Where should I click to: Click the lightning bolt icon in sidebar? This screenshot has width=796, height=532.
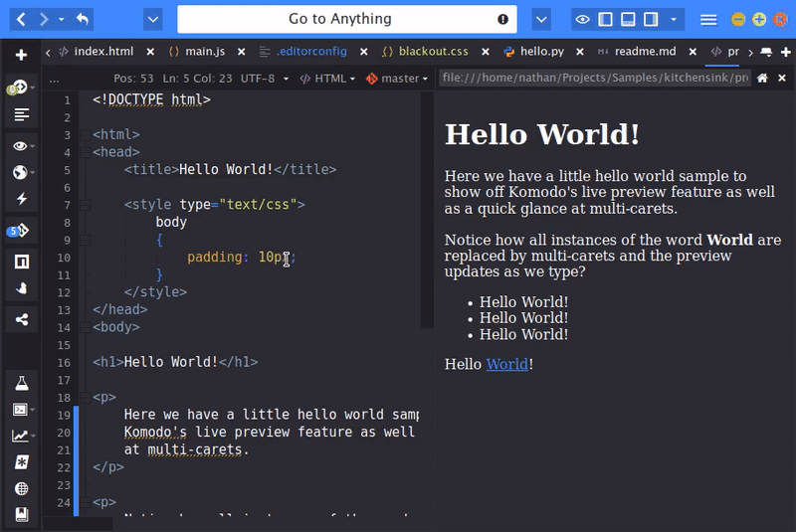tap(21, 199)
